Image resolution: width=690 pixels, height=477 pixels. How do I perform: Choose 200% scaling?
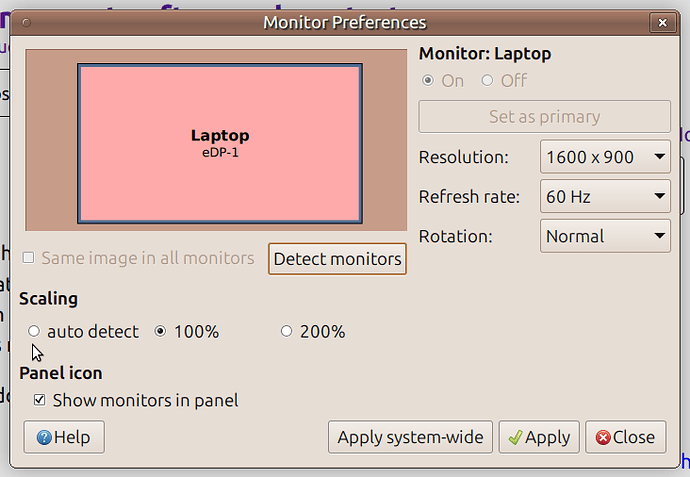coord(287,331)
